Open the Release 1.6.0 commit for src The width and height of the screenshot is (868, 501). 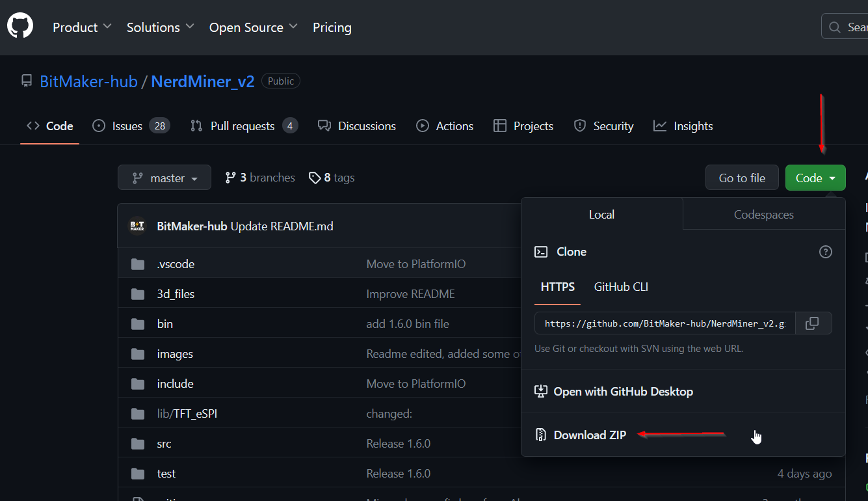click(399, 444)
